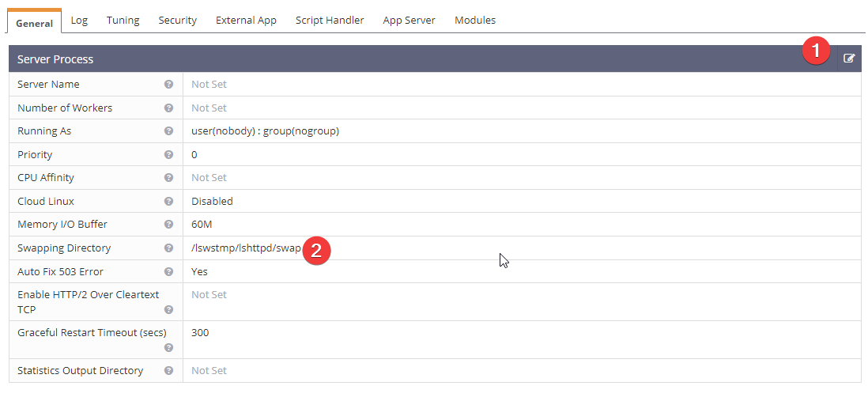Open the Modules tab
Screen dimensions: 868x401
click(x=475, y=21)
